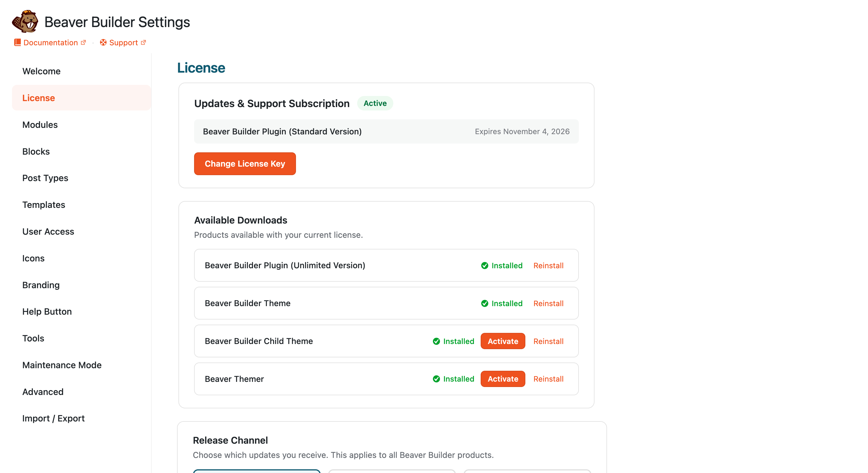
Task: Click the Documentation book icon
Action: (x=18, y=42)
